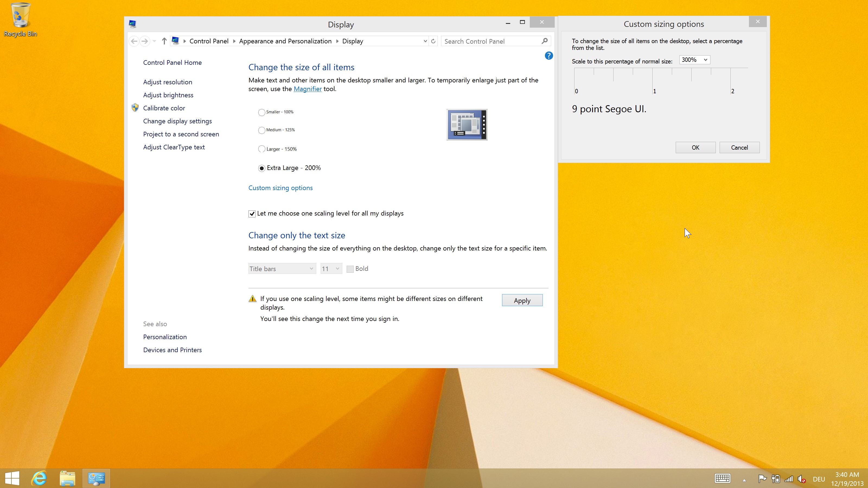
Task: Select Appearance and Personalization breadcrumb
Action: pyautogui.click(x=285, y=41)
